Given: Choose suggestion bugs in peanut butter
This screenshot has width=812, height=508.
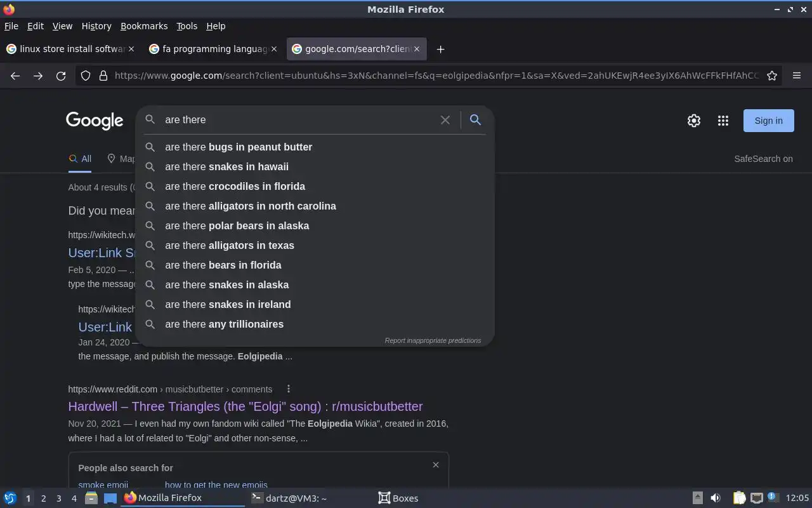Looking at the screenshot, I should pos(315,147).
